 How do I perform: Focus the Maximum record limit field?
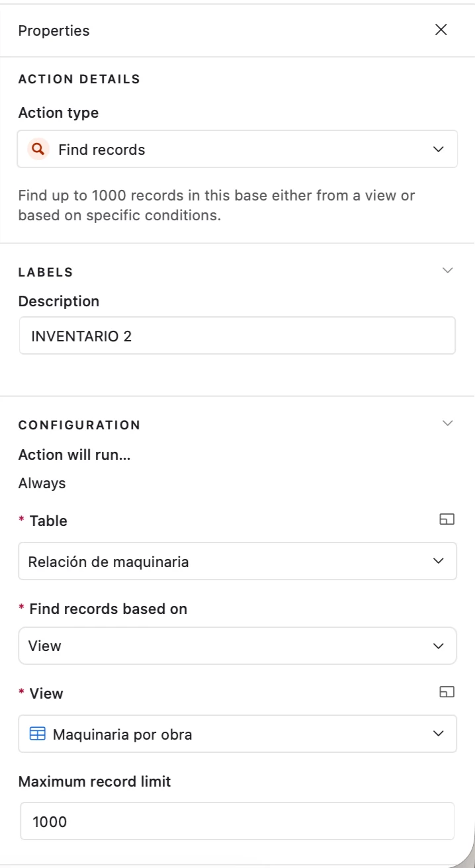coord(237,821)
